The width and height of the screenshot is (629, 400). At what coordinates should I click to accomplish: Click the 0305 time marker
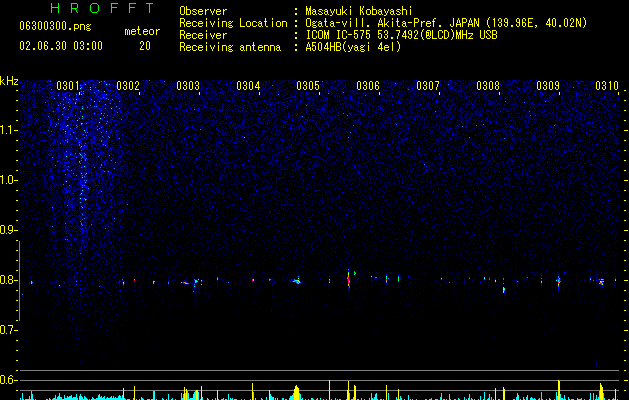pos(308,86)
